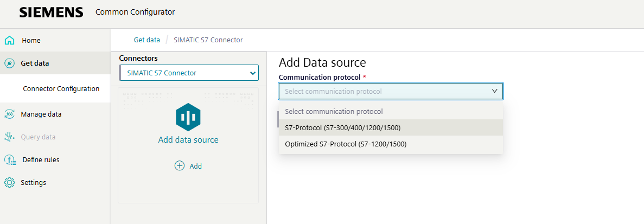Open Settings in the sidebar
The height and width of the screenshot is (224, 644).
pyautogui.click(x=55, y=183)
